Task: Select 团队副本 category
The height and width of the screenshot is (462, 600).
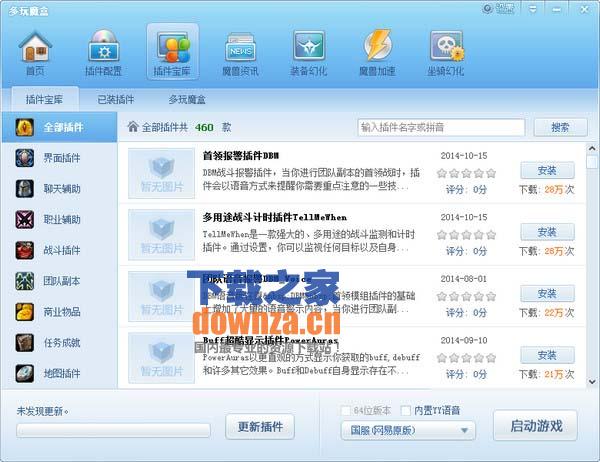Action: point(59,281)
